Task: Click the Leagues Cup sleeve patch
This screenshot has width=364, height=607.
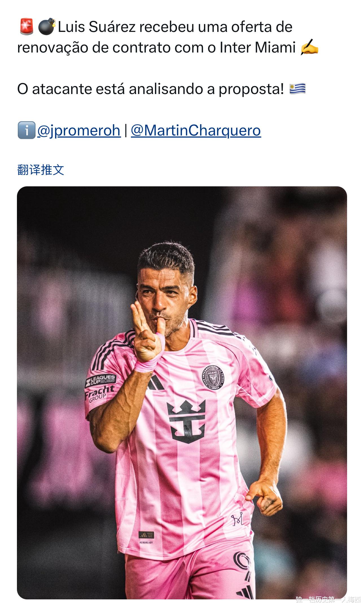Action: point(100,380)
